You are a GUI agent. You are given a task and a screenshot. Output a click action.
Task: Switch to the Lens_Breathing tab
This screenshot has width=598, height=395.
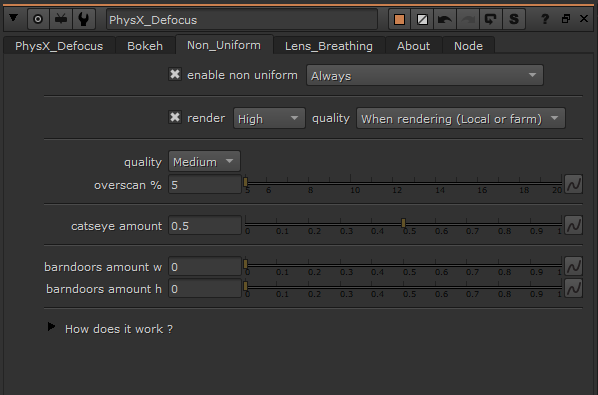point(329,46)
